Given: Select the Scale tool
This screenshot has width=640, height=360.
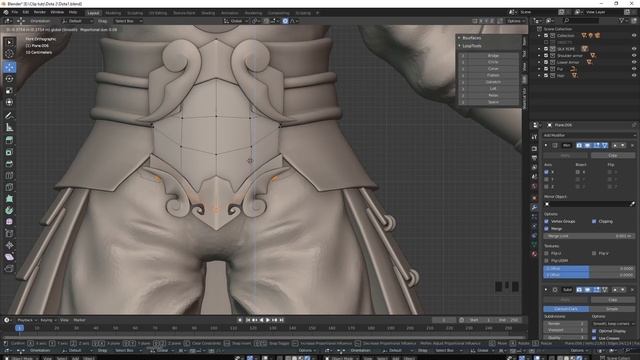Looking at the screenshot, I should click(x=9, y=90).
